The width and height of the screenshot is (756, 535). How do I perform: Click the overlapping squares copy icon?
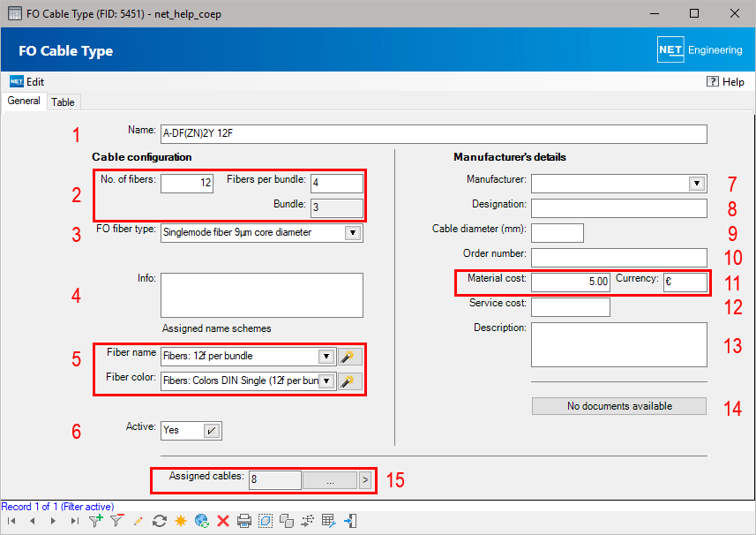pyautogui.click(x=287, y=521)
